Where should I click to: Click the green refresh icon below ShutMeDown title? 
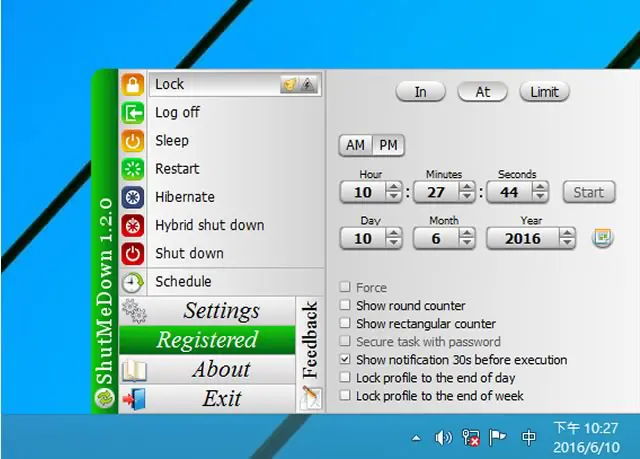click(104, 399)
